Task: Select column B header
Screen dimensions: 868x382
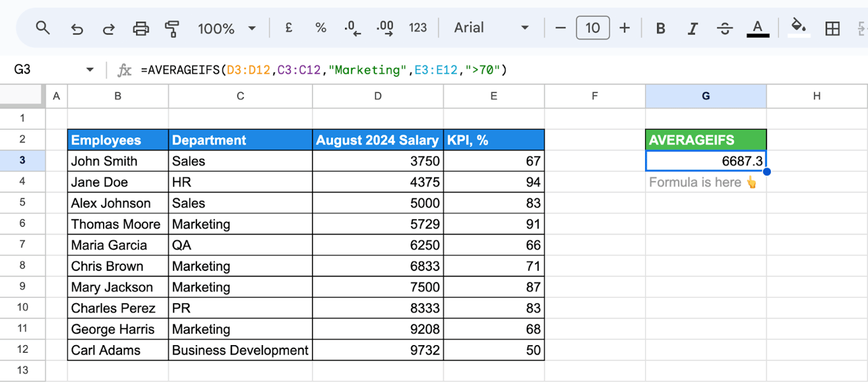Action: 118,96
